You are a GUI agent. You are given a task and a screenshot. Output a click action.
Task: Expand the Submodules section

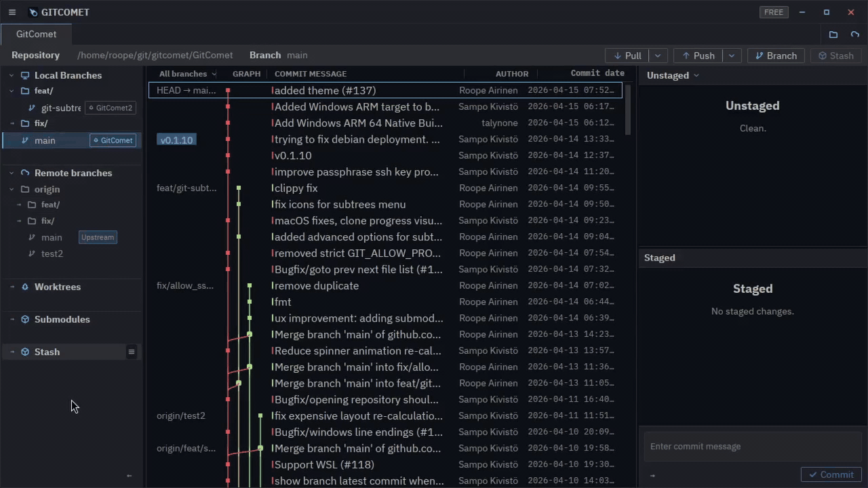[12, 319]
